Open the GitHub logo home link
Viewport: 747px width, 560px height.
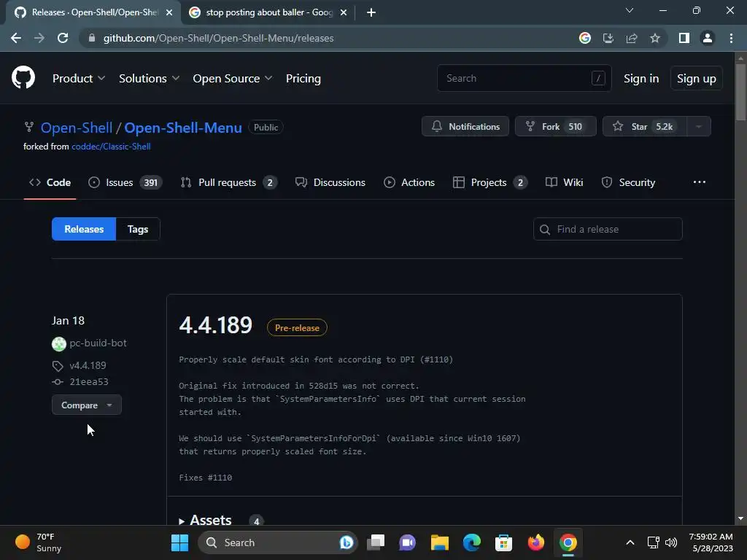tap(23, 77)
